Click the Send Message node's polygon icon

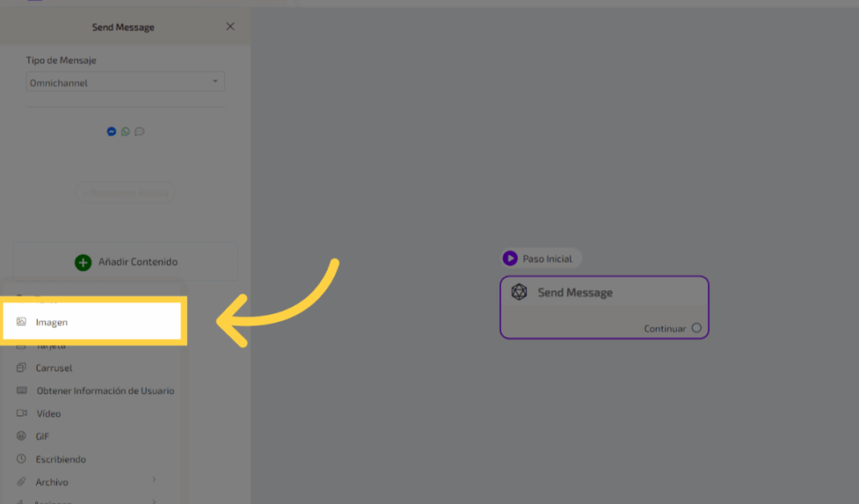coord(519,293)
